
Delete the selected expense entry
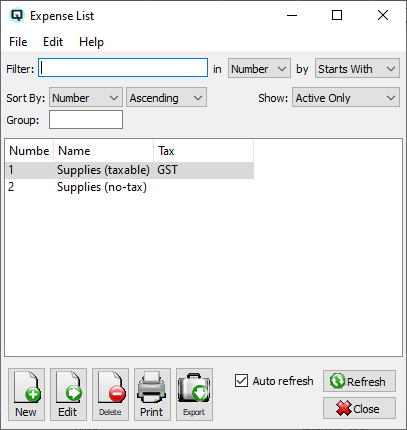(110, 394)
